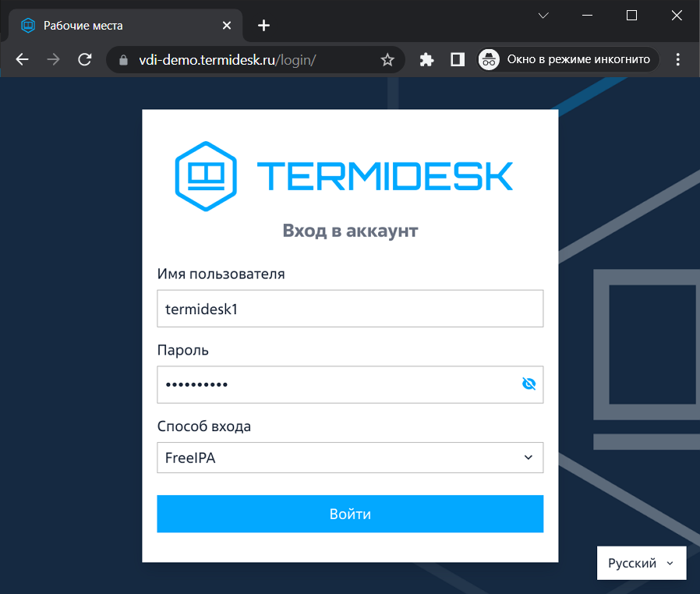Maximize the browser window
Screen dimensions: 700x594
point(631,16)
